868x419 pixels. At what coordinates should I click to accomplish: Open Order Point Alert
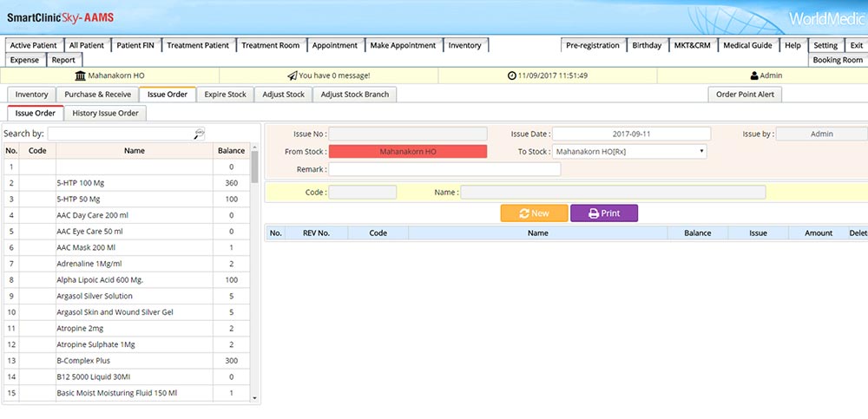745,95
